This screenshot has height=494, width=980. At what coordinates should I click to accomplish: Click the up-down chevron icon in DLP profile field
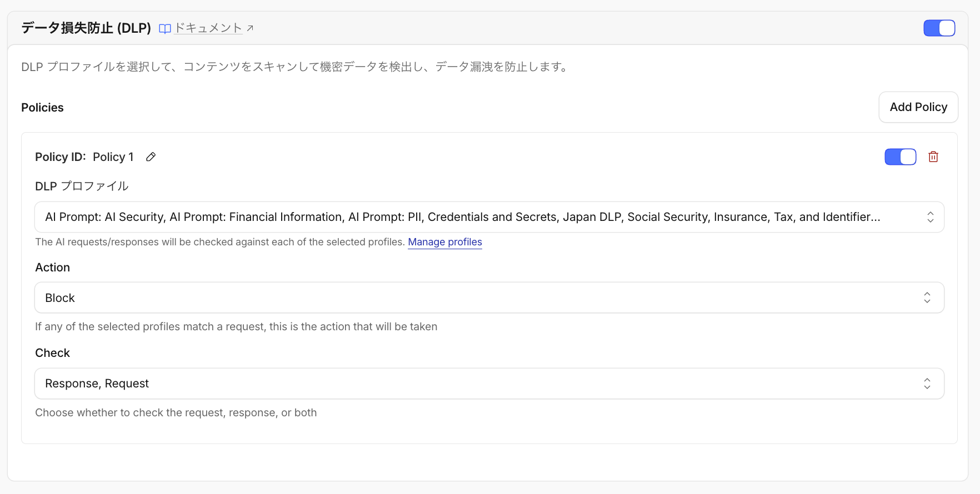tap(930, 217)
